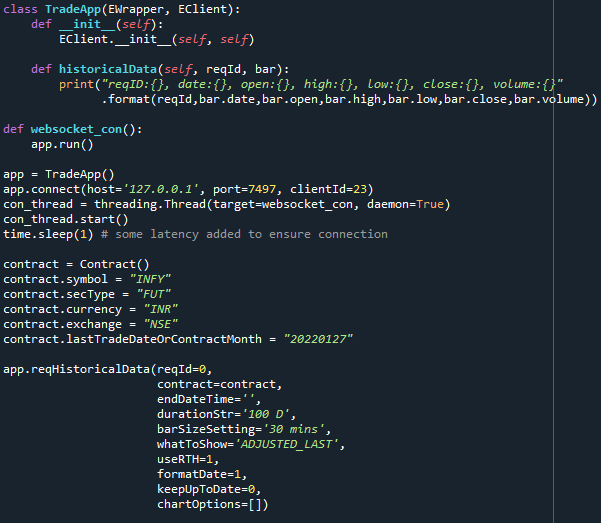Click app.reqHistoricalData call name
The height and width of the screenshot is (523, 601).
77,370
